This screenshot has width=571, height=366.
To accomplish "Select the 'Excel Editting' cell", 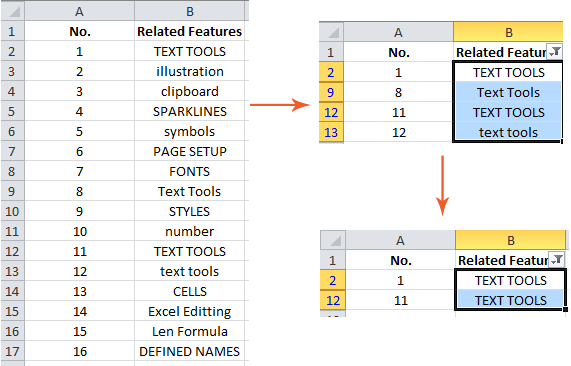I will pos(190,311).
